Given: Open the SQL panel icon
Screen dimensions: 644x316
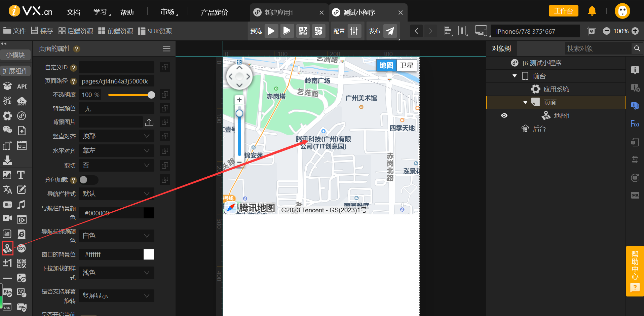Looking at the screenshot, I should click(x=635, y=195).
